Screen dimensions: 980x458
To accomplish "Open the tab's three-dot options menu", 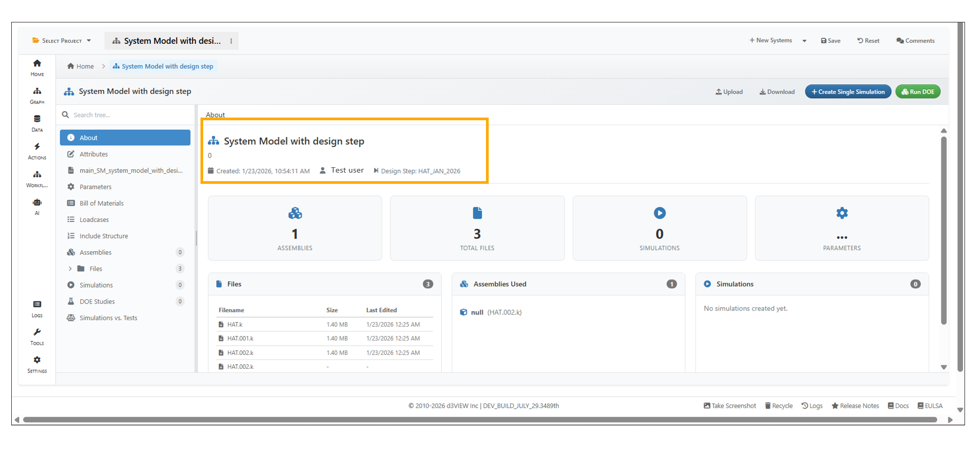I will tap(231, 41).
